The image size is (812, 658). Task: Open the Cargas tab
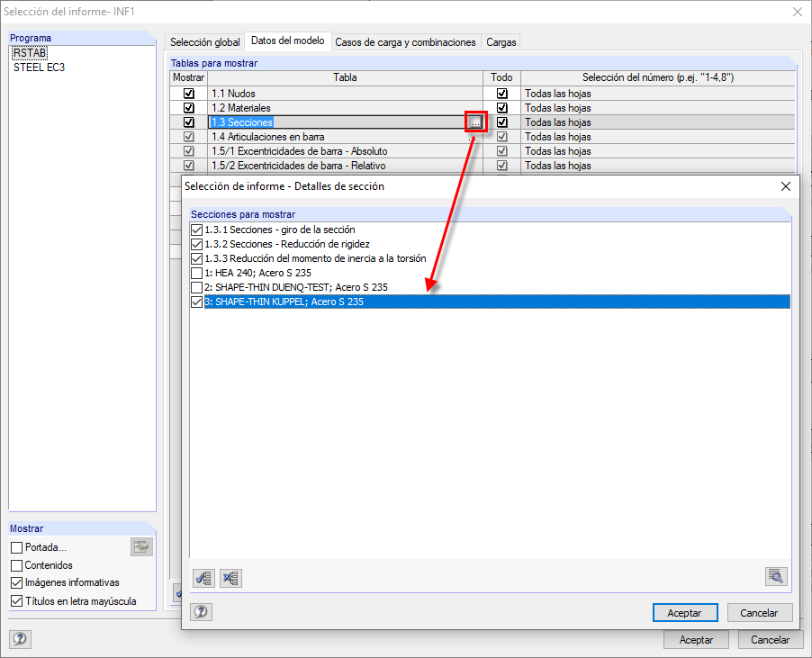(x=501, y=42)
